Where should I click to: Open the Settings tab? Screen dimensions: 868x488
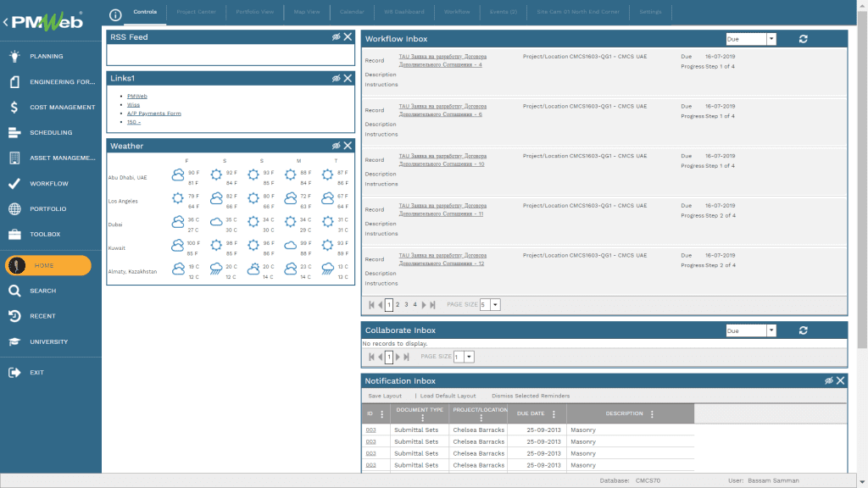tap(650, 12)
